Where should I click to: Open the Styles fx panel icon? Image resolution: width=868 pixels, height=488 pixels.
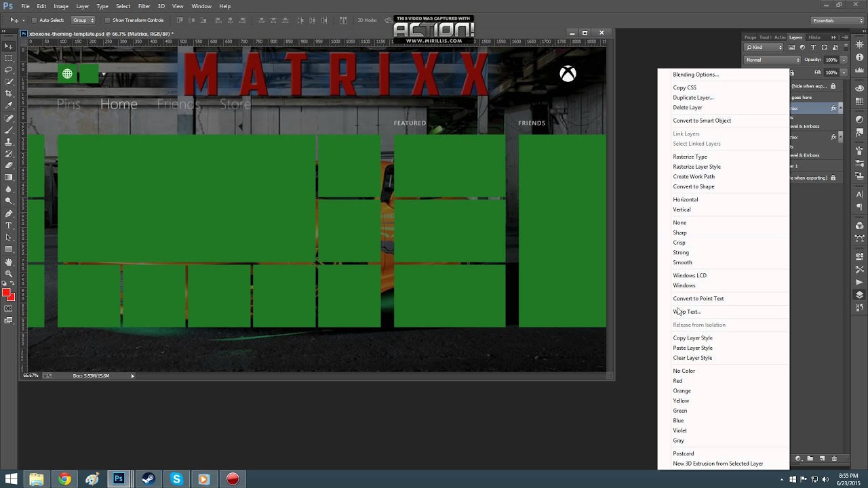pyautogui.click(x=860, y=132)
